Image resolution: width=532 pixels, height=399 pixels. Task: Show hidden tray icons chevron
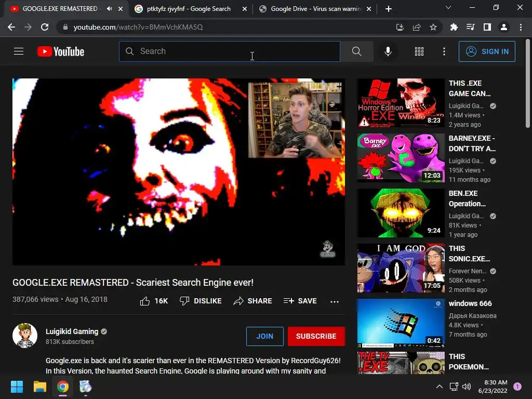tap(440, 387)
